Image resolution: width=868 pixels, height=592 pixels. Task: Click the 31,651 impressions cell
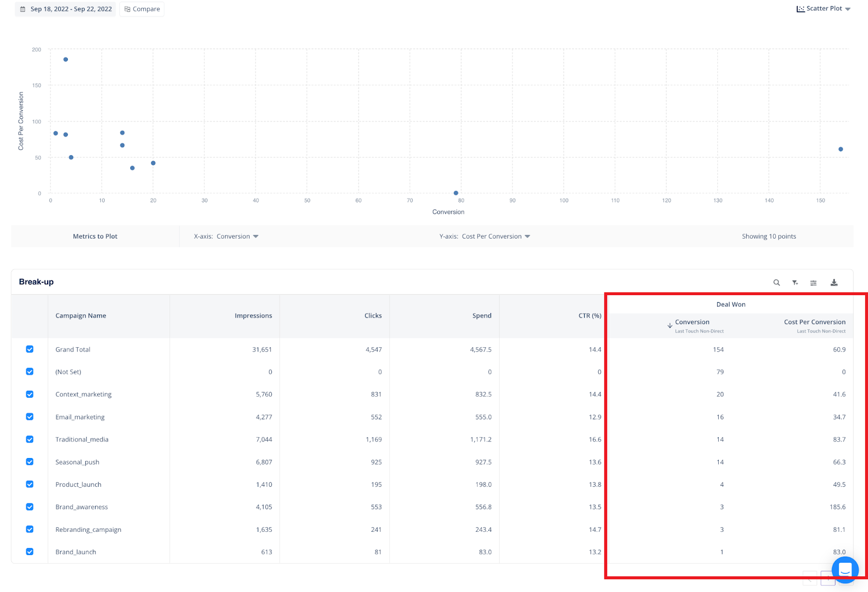[262, 349]
